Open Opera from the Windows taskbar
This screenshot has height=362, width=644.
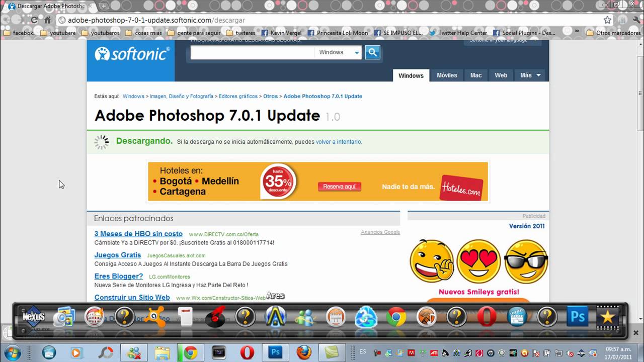click(247, 352)
